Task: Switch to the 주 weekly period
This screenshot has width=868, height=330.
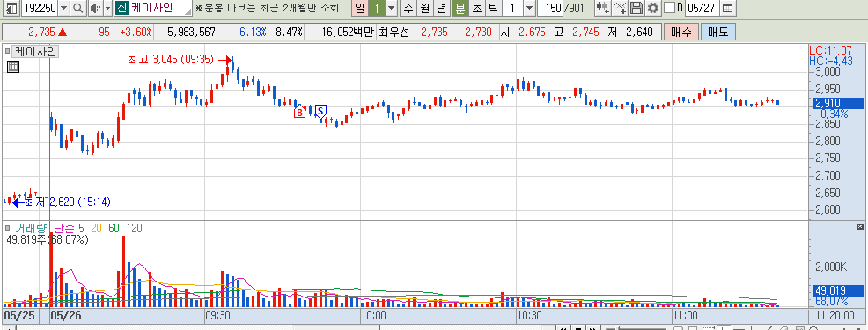Action: pyautogui.click(x=408, y=8)
